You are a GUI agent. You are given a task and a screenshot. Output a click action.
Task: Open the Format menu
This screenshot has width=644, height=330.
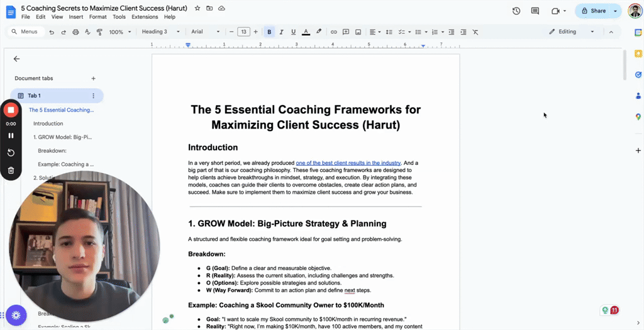pos(97,17)
